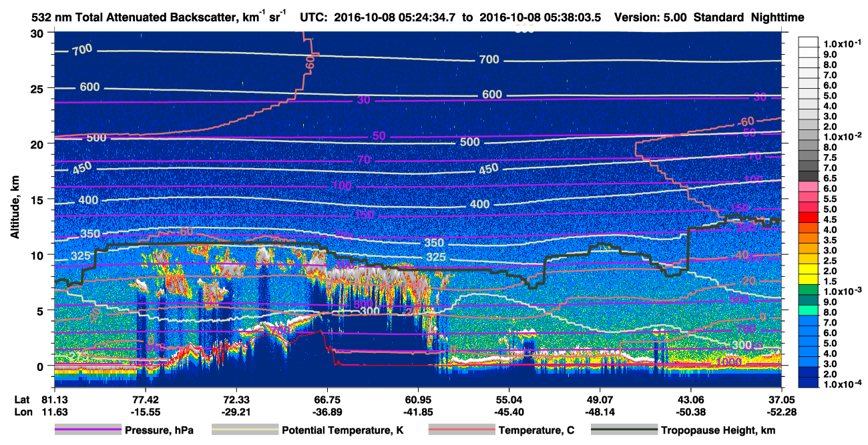Image resolution: width=868 pixels, height=445 pixels.
Task: Click latitude value 60.95
Action: (x=418, y=399)
